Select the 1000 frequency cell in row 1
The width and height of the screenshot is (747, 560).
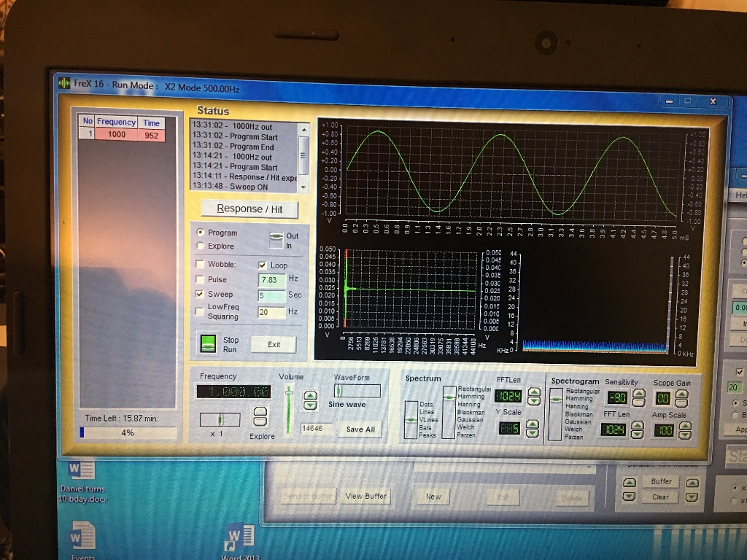tap(116, 134)
